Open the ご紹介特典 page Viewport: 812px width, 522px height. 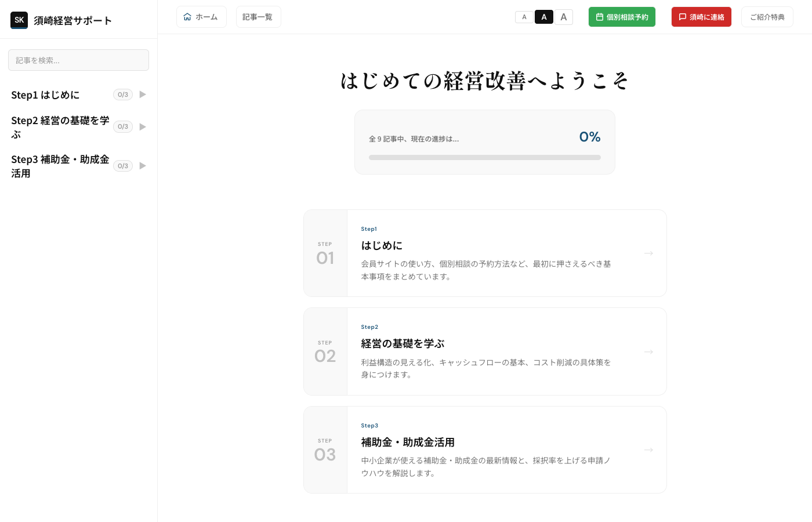(767, 17)
